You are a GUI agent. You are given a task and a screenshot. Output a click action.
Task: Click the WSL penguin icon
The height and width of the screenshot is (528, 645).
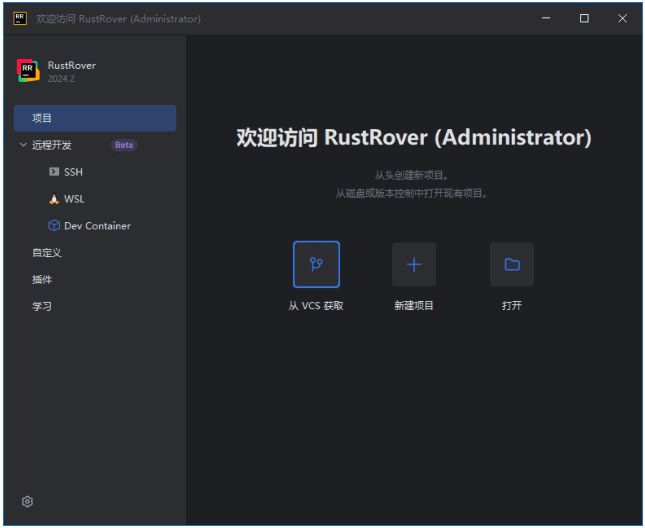(54, 199)
